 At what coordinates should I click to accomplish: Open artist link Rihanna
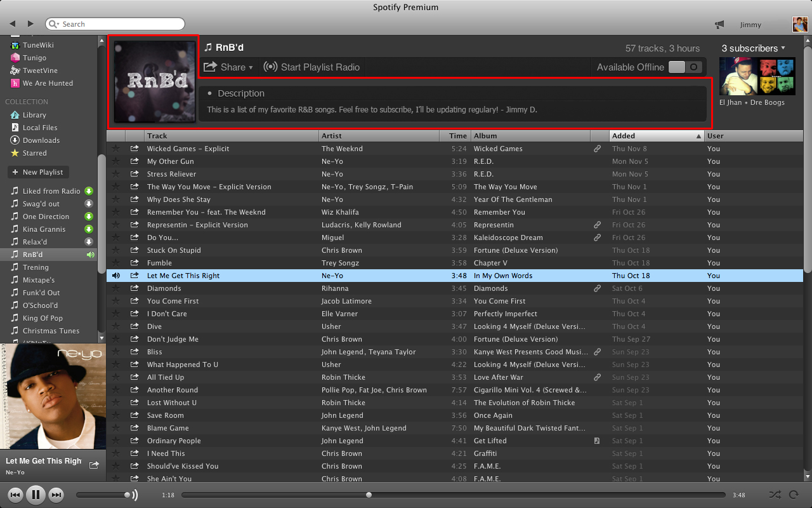[x=335, y=288]
